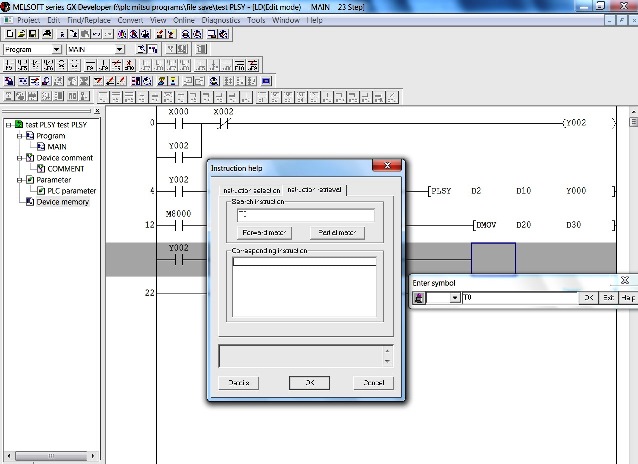Screen dimensions: 638x464
Task: Click Cancel in Instruction help dialog
Action: point(372,383)
